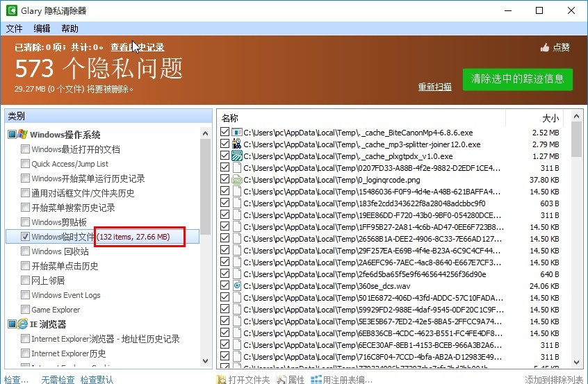Enable Windows开始菜单运行历史记录 checkbox
Image resolution: width=588 pixels, height=384 pixels.
[x=25, y=178]
